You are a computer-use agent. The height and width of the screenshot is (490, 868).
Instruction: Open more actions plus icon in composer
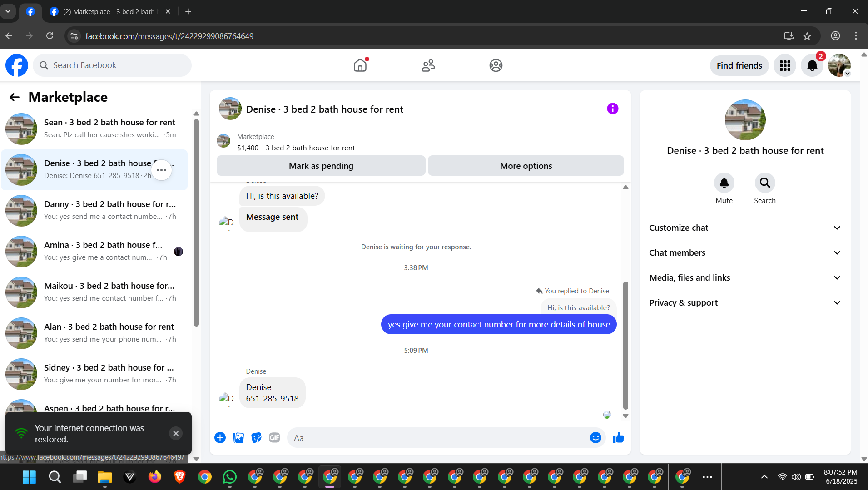tap(220, 438)
